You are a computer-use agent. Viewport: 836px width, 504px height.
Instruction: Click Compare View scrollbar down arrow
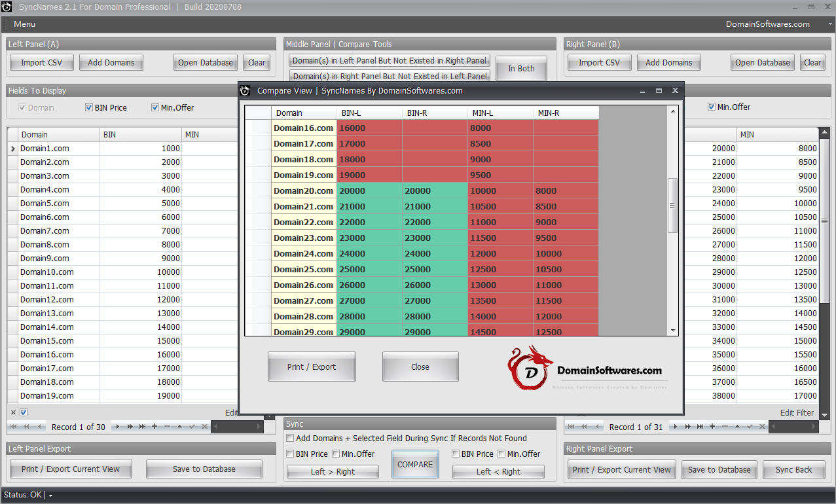coord(672,331)
